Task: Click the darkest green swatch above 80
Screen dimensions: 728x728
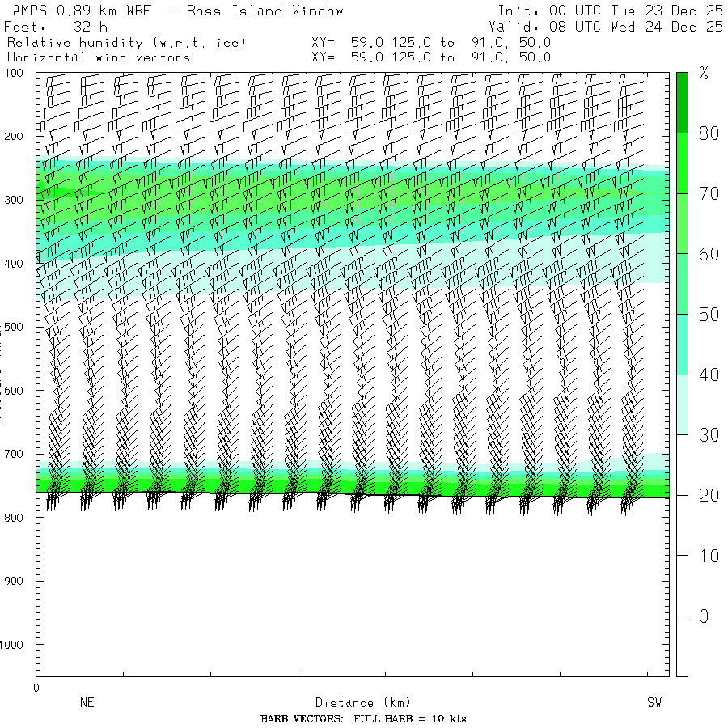Action: 682,102
